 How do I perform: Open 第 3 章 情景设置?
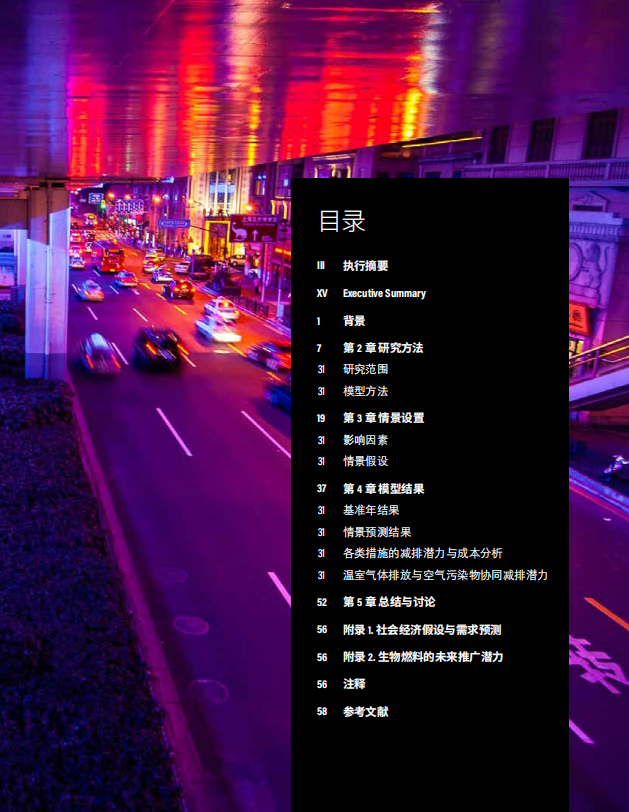coord(384,418)
